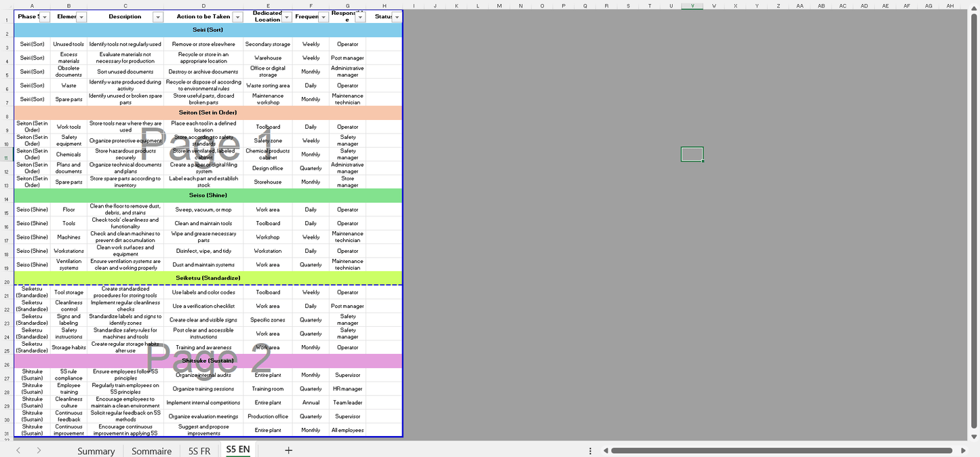Image resolution: width=980 pixels, height=457 pixels.
Task: Open the Responsible column filter dropdown
Action: click(360, 17)
